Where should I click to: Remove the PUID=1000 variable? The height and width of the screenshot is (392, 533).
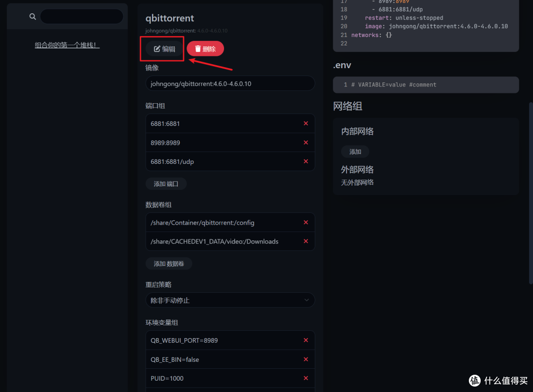point(306,378)
